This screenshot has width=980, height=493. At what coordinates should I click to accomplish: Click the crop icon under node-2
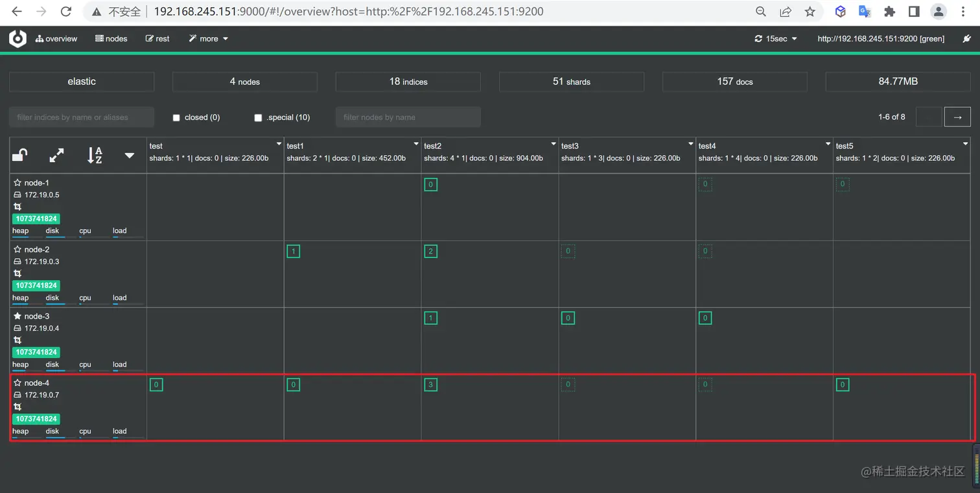tap(17, 274)
